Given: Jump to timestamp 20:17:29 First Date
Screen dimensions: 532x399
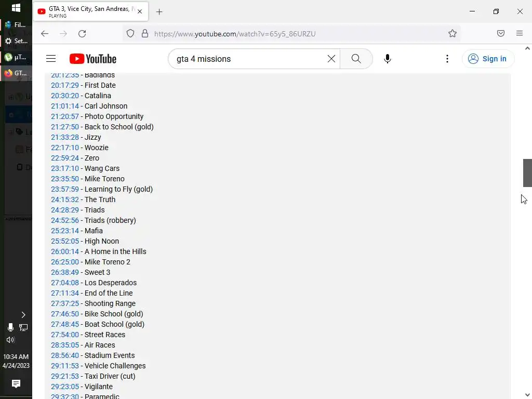Looking at the screenshot, I should tap(65, 85).
